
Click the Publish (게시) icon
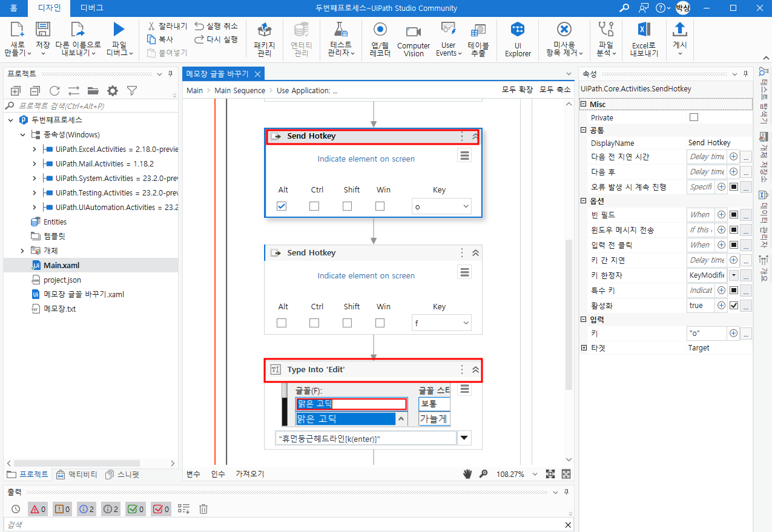(x=680, y=29)
